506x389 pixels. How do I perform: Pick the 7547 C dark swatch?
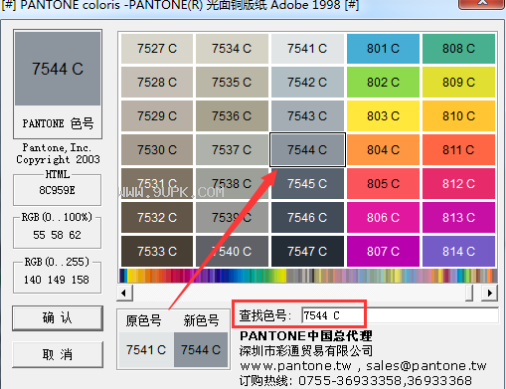click(307, 251)
